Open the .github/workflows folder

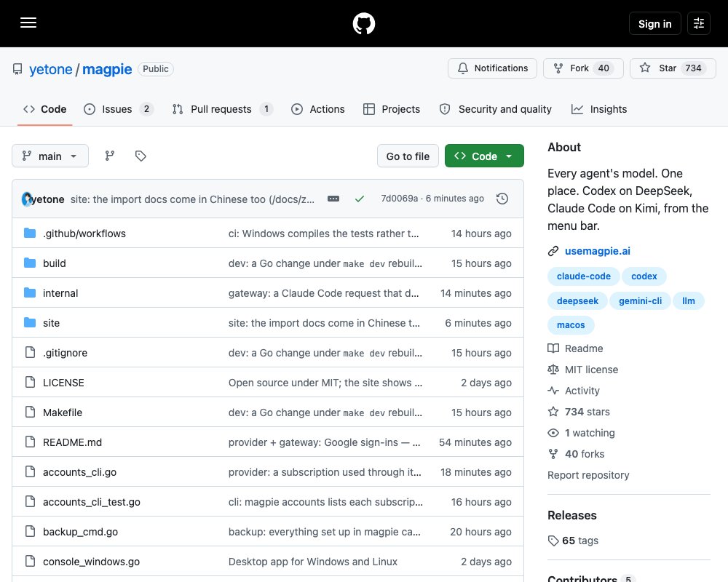point(84,234)
